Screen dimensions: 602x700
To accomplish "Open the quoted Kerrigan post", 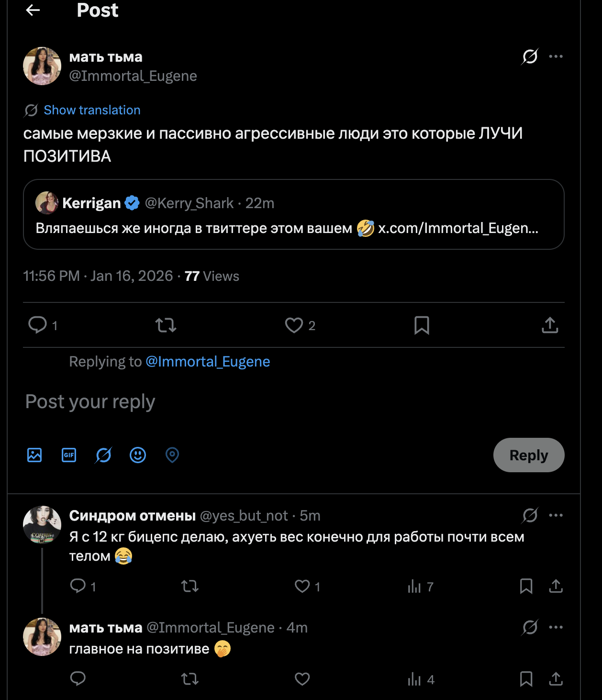I will click(293, 214).
